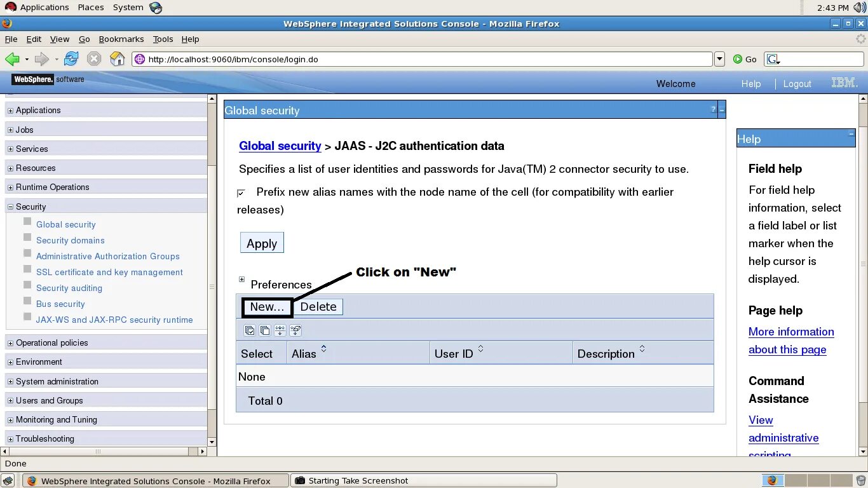Click the Delete button
Screen dimensions: 868x488
tap(318, 307)
